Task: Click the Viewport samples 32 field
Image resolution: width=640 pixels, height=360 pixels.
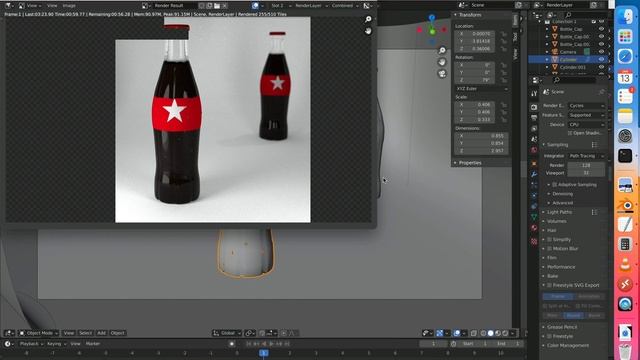Action: click(x=586, y=173)
